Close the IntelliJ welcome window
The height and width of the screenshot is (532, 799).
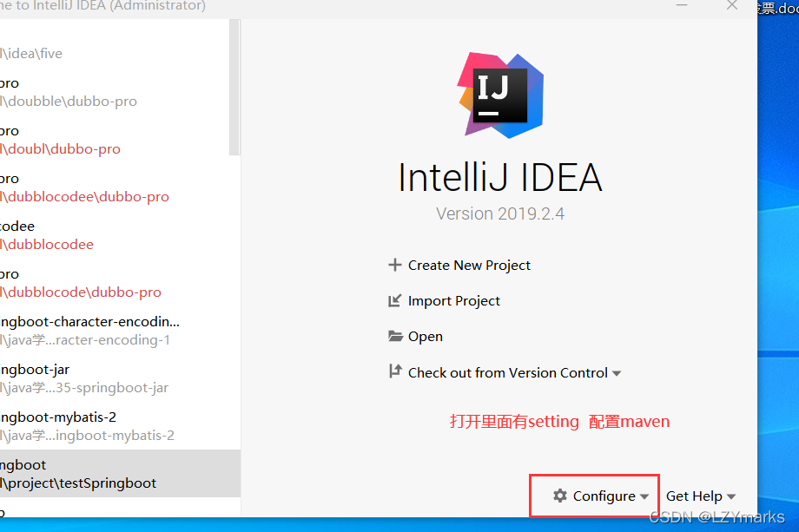pyautogui.click(x=732, y=5)
